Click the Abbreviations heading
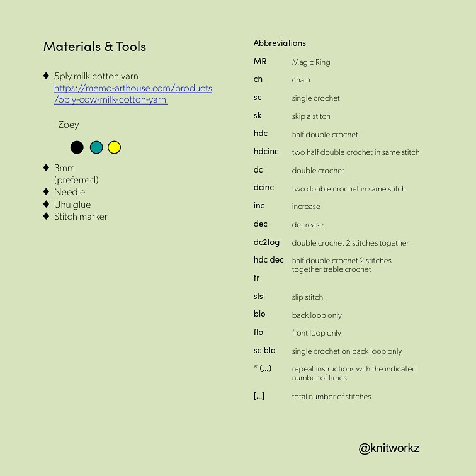Image resolution: width=476 pixels, height=476 pixels. click(x=280, y=43)
